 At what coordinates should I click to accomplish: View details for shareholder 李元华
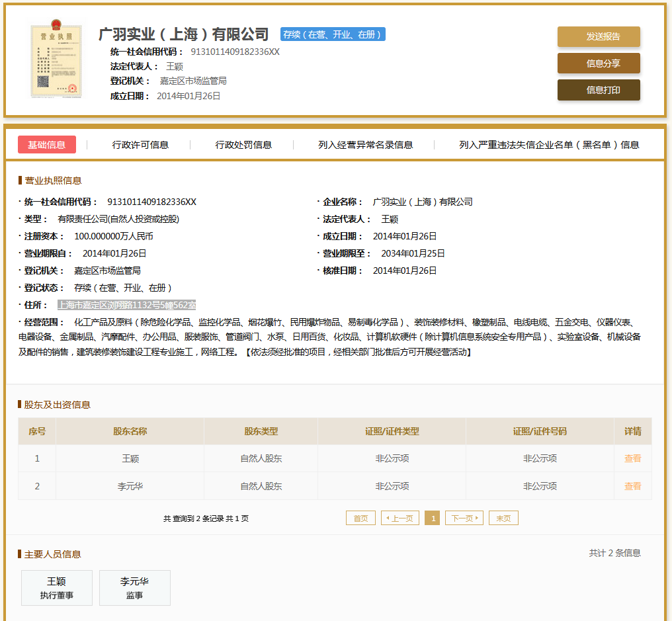tap(632, 486)
